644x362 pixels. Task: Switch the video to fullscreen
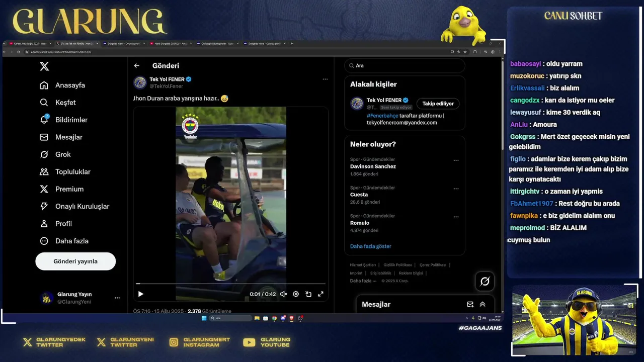[320, 294]
